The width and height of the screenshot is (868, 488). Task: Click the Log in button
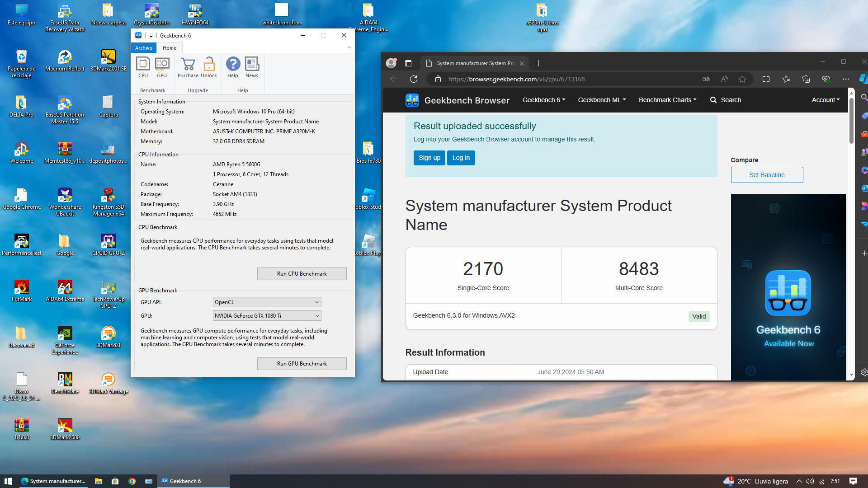pyautogui.click(x=461, y=158)
